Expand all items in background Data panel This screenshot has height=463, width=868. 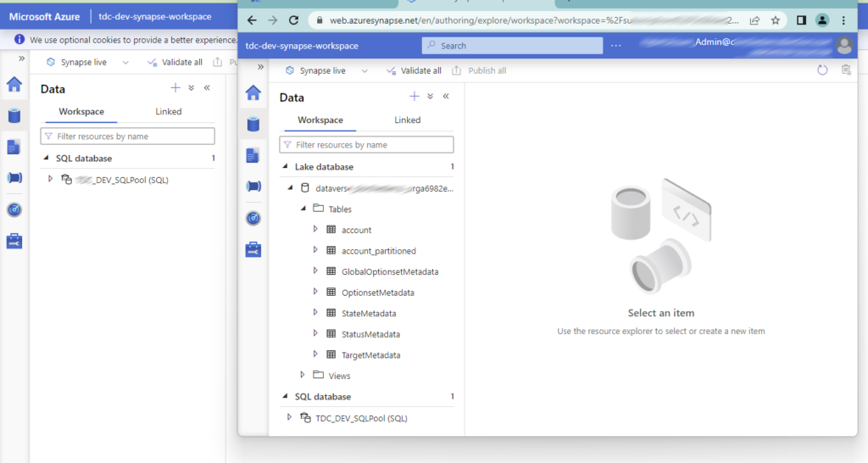click(x=191, y=87)
